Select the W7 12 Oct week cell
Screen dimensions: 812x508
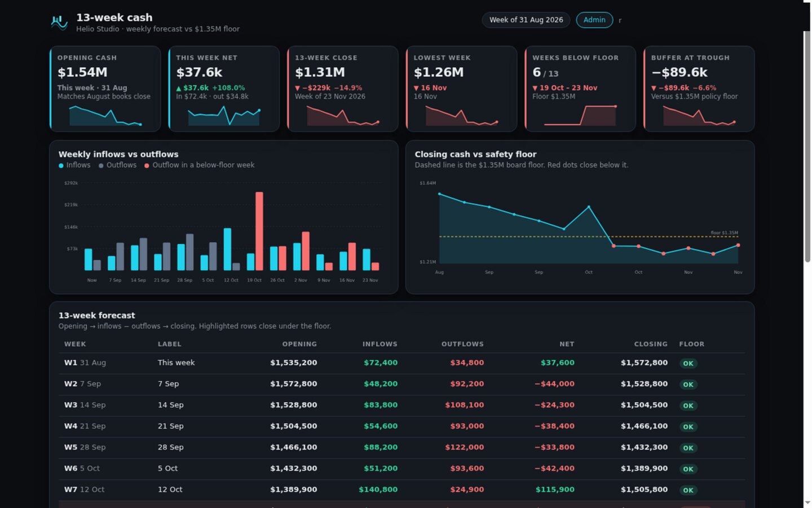[x=84, y=489]
